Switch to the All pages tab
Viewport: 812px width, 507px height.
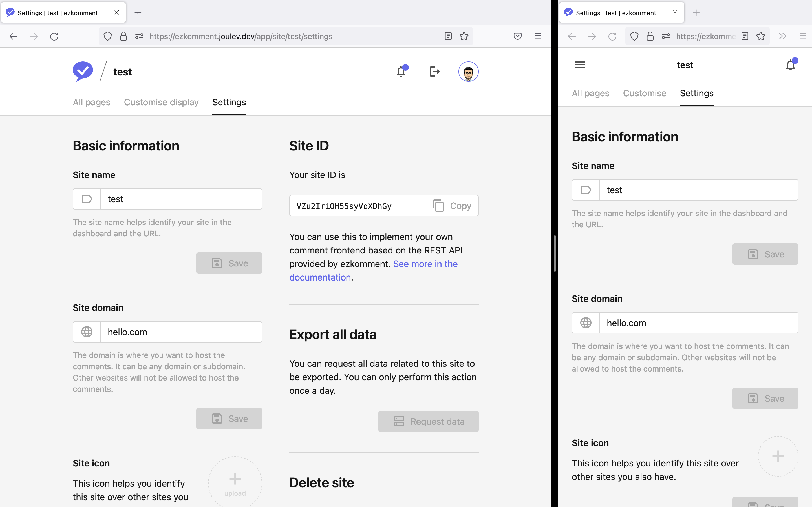[92, 102]
